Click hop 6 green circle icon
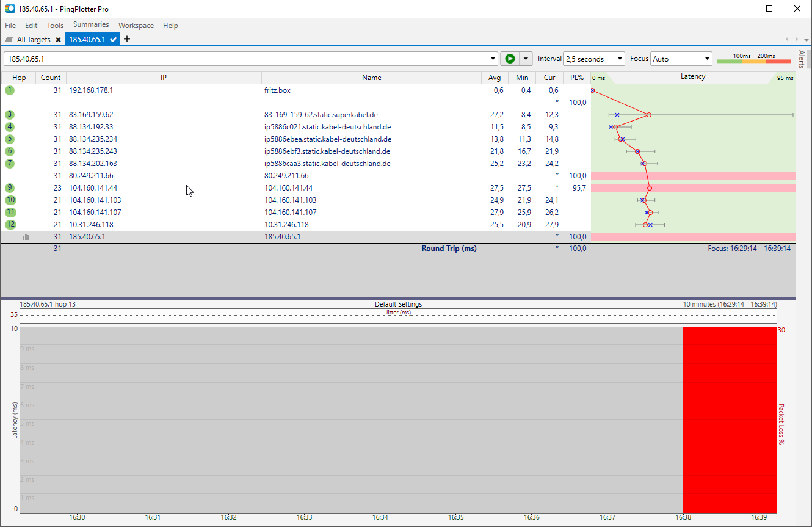The height and width of the screenshot is (527, 812). coord(10,151)
